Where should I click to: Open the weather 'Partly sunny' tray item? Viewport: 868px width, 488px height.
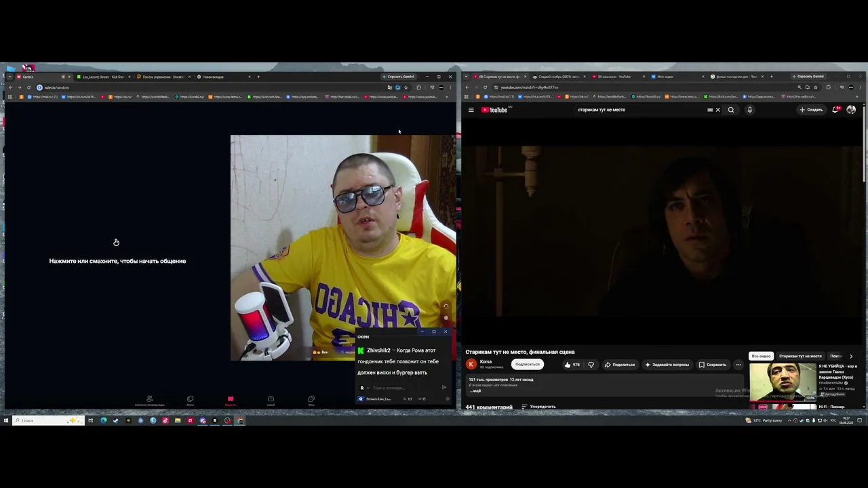764,420
